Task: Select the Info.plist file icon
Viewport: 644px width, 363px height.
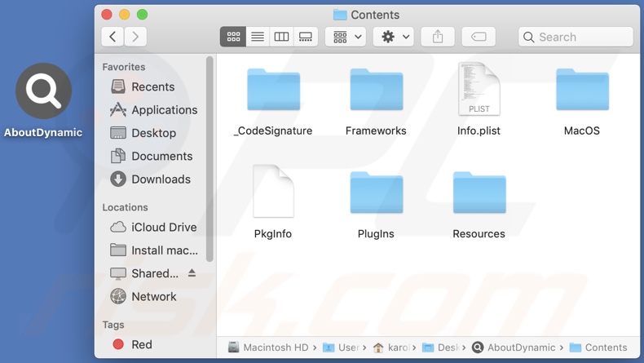Action: click(x=479, y=88)
